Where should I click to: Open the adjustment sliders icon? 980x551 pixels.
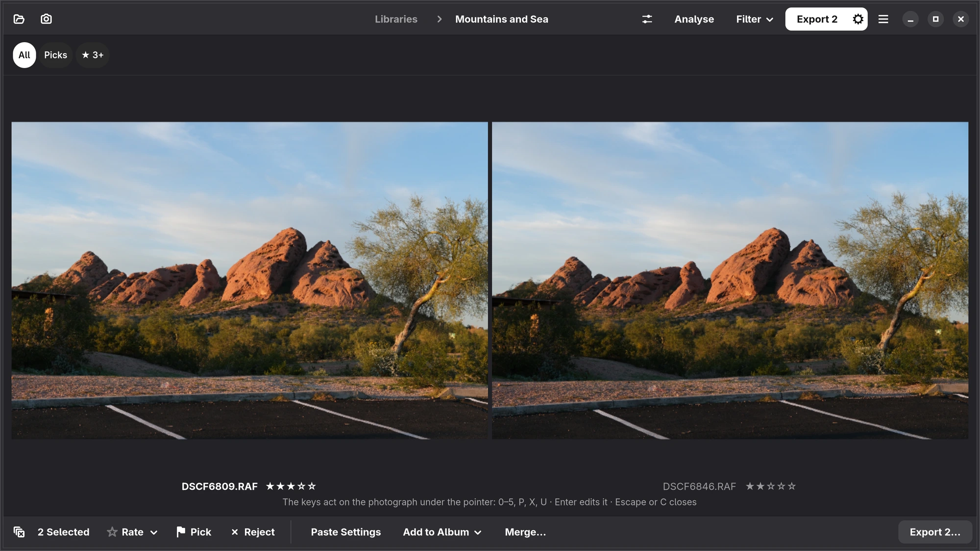tap(647, 19)
